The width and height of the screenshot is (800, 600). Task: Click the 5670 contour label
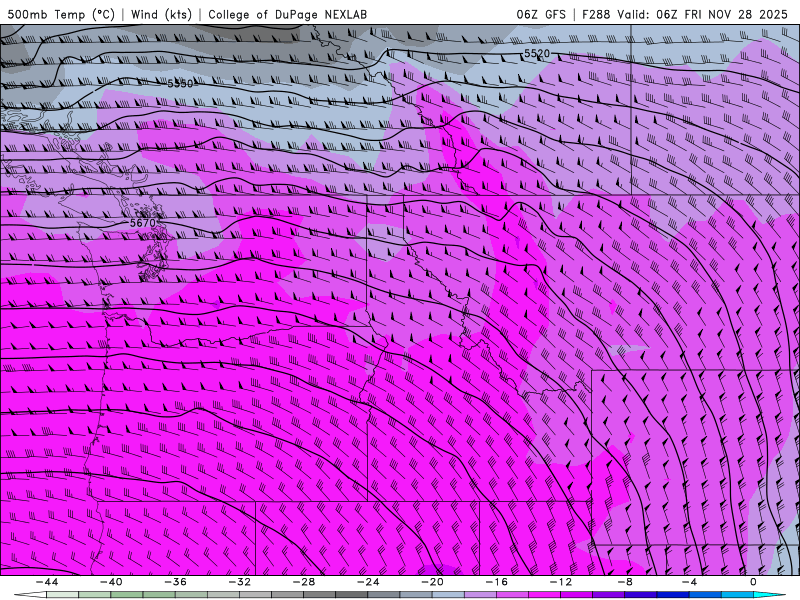(142, 223)
